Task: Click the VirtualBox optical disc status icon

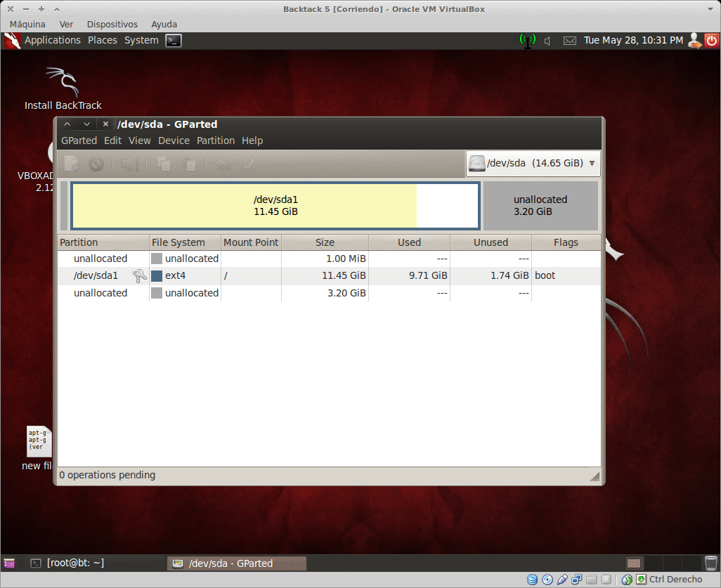Action: pyautogui.click(x=547, y=580)
